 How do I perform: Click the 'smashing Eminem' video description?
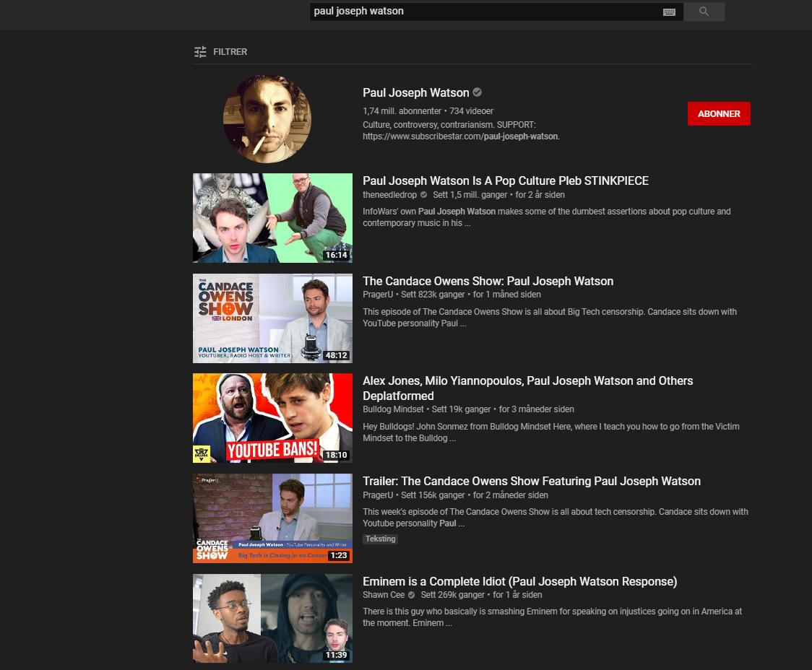click(552, 617)
